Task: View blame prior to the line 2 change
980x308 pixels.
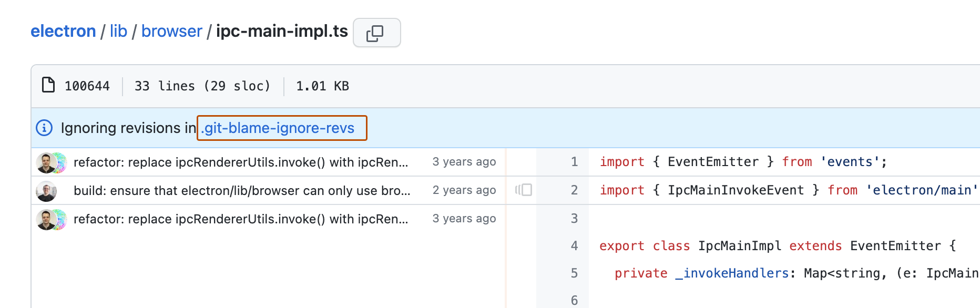Action: click(x=523, y=190)
